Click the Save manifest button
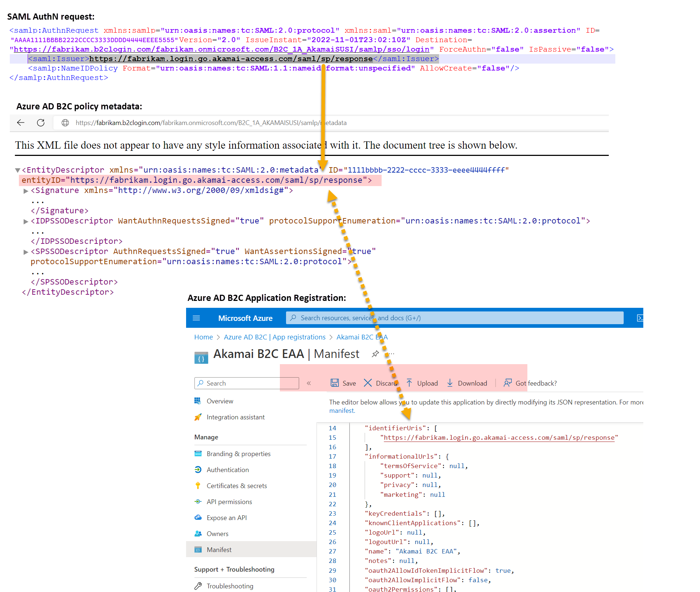 343,383
